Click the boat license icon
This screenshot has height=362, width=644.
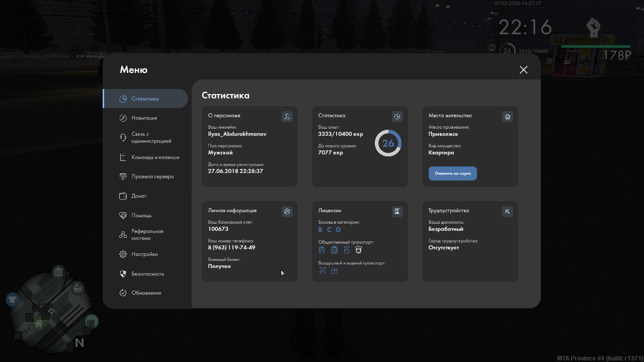coord(334,270)
